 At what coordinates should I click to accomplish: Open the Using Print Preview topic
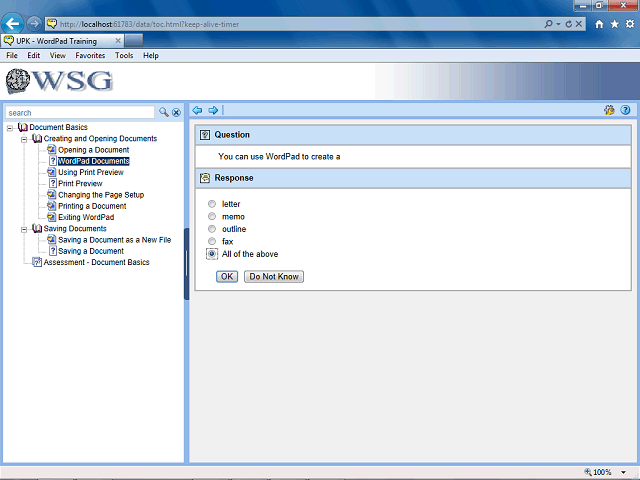pos(91,172)
